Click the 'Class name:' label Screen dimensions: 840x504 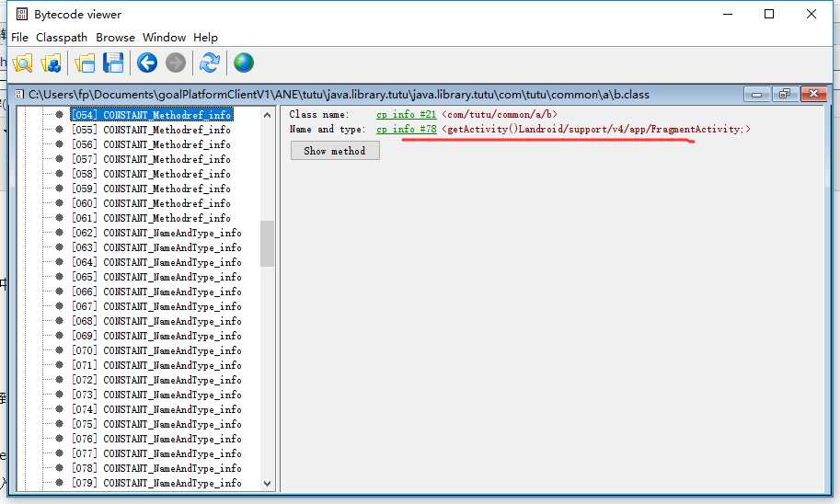318,114
